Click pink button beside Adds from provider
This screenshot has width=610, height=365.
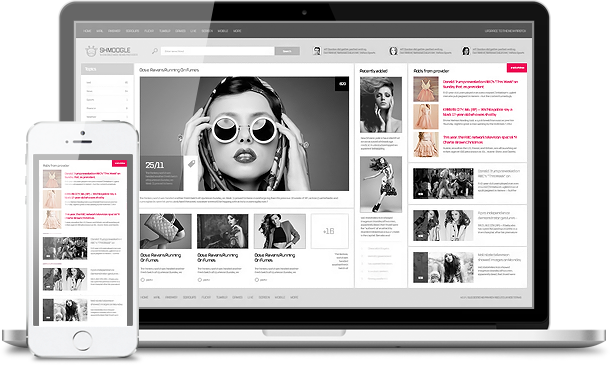(x=517, y=68)
